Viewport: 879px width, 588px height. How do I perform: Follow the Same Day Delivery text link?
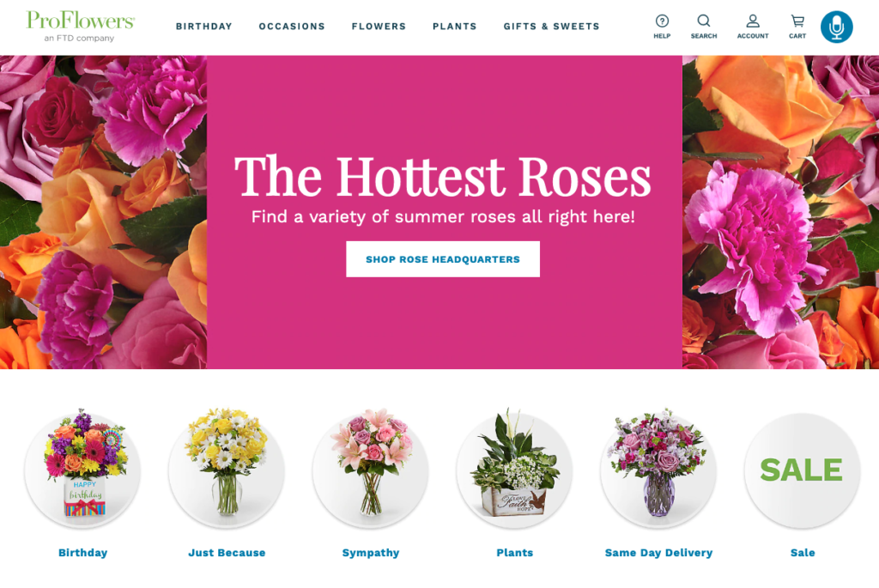coord(658,553)
